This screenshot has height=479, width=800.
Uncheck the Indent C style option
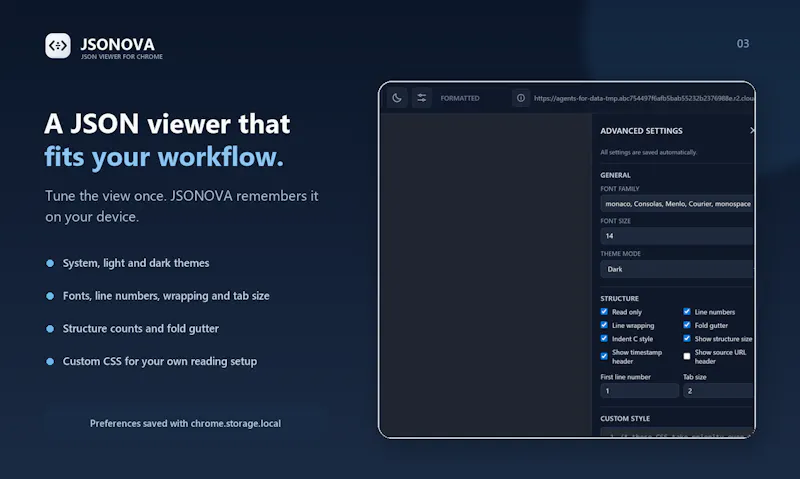pyautogui.click(x=604, y=338)
